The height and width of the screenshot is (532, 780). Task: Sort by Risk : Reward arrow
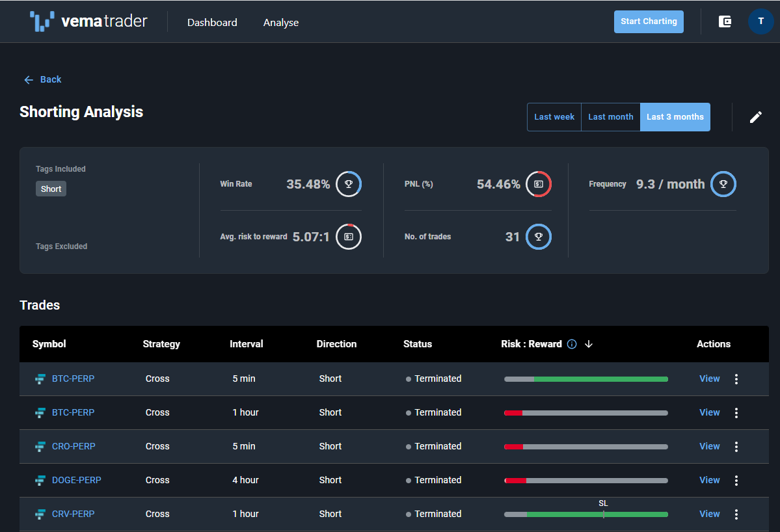pyautogui.click(x=589, y=344)
